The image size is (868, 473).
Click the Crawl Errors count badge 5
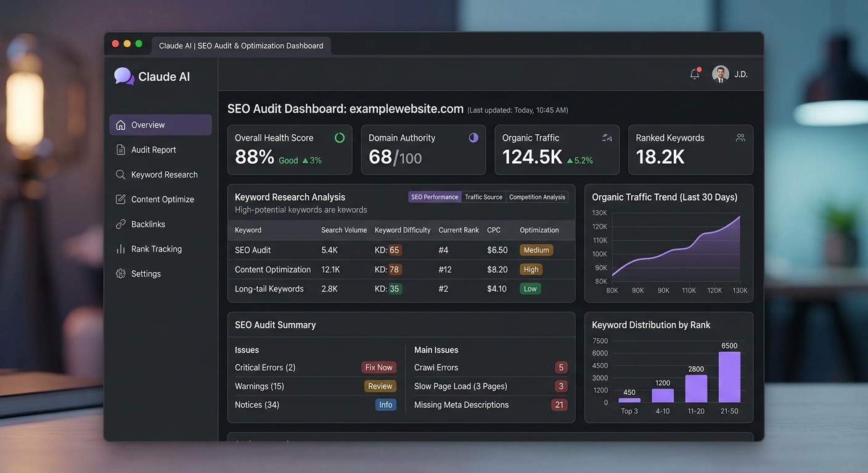(x=560, y=368)
